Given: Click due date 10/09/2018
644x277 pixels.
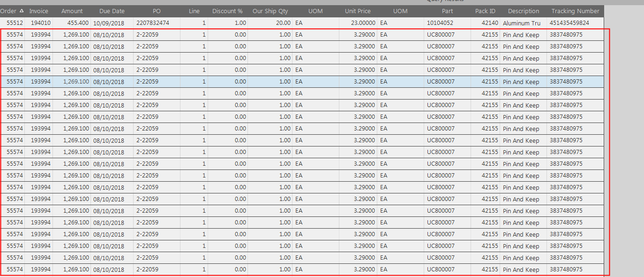Looking at the screenshot, I should coord(109,23).
